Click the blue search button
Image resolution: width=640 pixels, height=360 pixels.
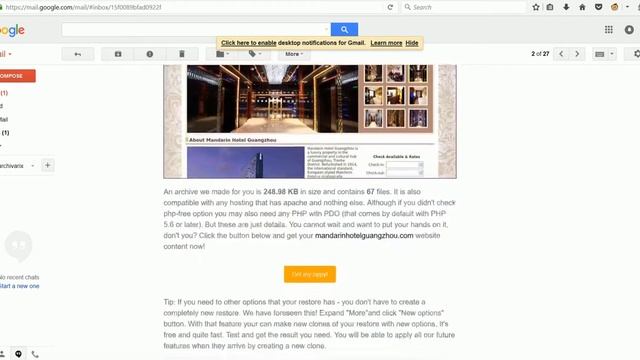pyautogui.click(x=344, y=29)
